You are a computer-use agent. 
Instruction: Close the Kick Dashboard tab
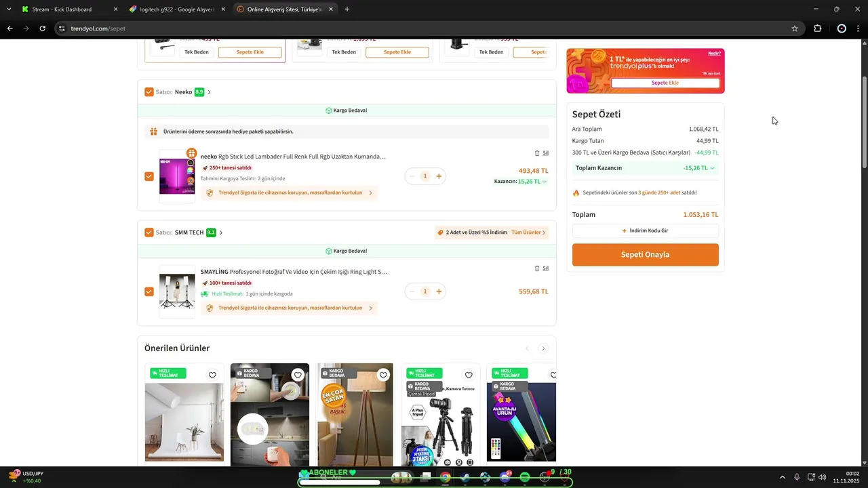tap(115, 9)
